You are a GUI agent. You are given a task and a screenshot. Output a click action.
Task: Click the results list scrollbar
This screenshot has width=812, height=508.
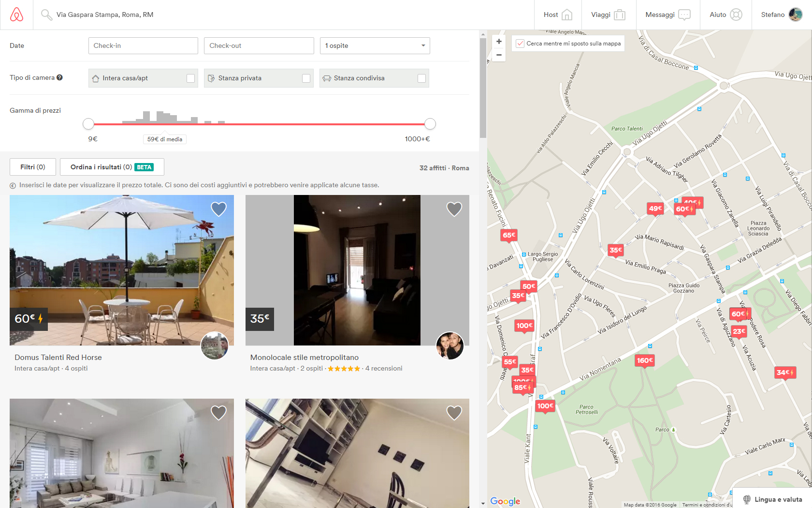(x=483, y=88)
